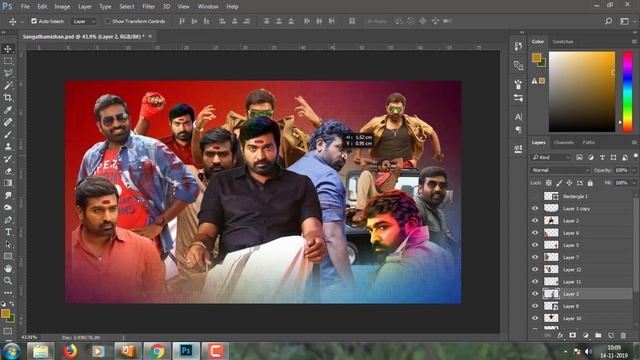This screenshot has height=360, width=640.
Task: Click the Create new group folder icon
Action: tap(598, 336)
